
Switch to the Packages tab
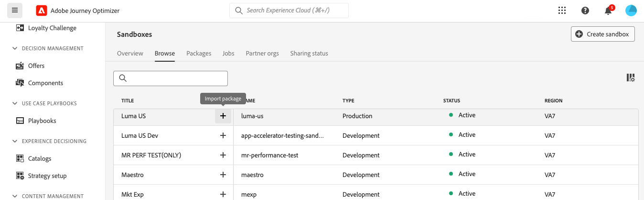(199, 53)
